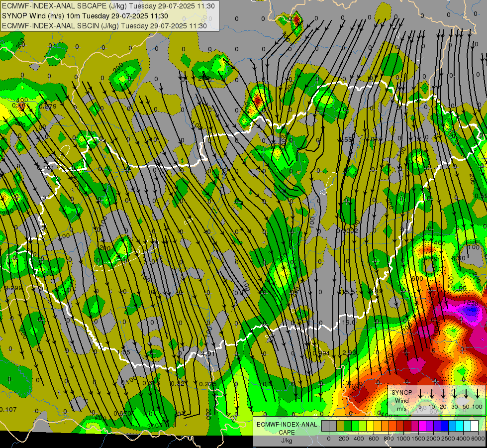
Task: Click the '900' contour label on the map
Action: (x=356, y=386)
